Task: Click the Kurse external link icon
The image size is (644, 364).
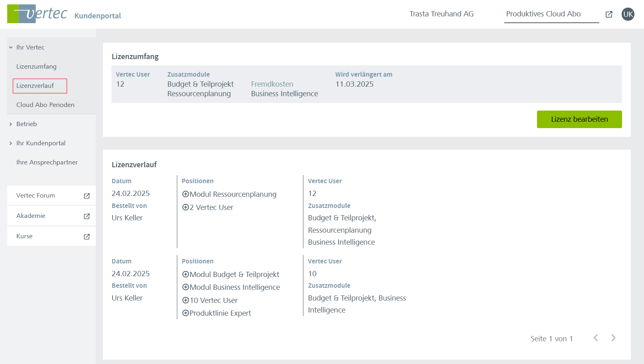Action: point(87,237)
